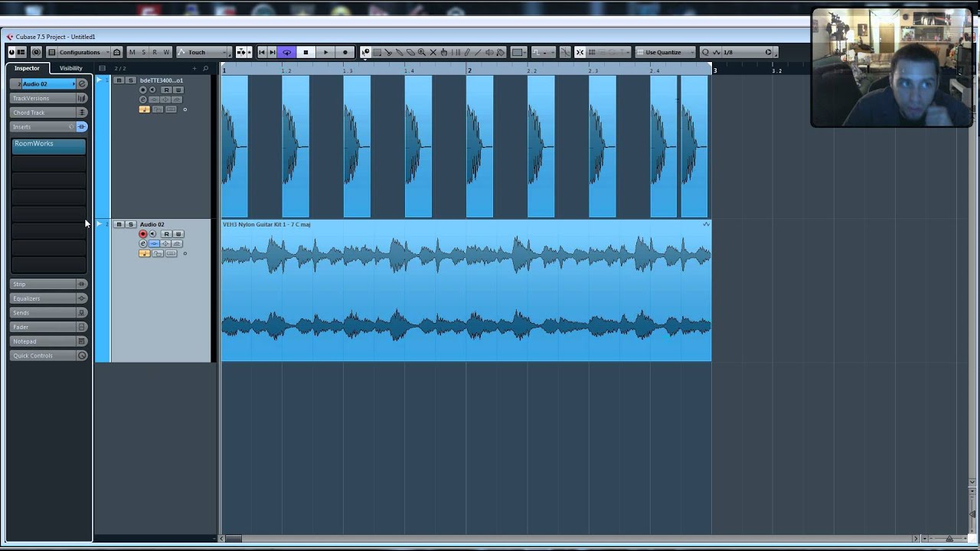Toggle global Write W button in toolbar

tap(166, 52)
